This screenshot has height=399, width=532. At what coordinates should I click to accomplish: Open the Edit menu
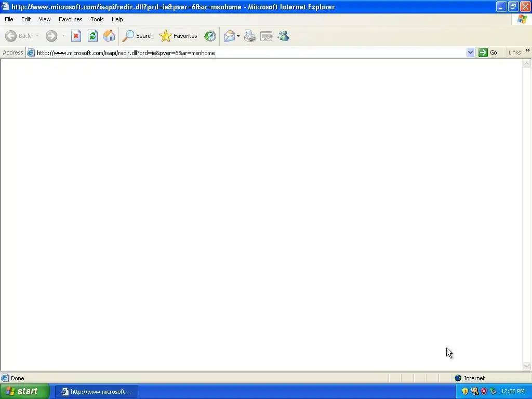[26, 19]
